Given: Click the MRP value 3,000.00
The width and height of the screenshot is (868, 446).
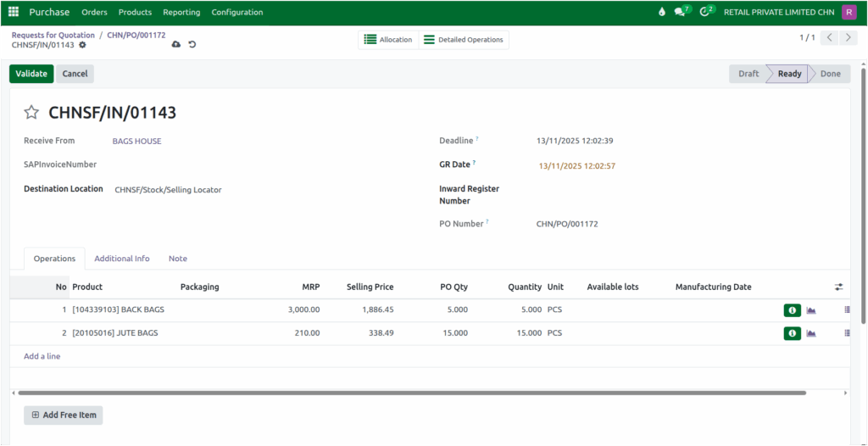Looking at the screenshot, I should tap(304, 309).
